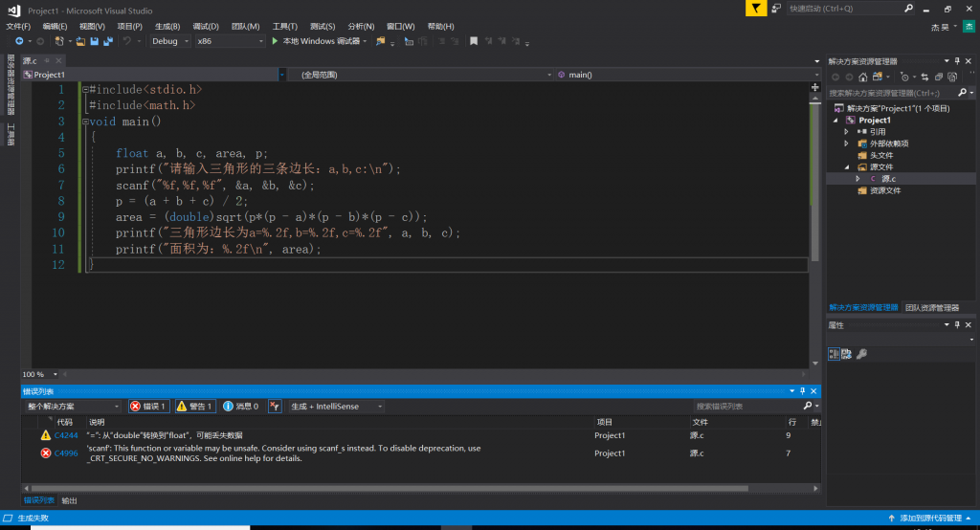The height and width of the screenshot is (530, 980).
Task: Collapse the Project1 tree node
Action: coord(835,121)
